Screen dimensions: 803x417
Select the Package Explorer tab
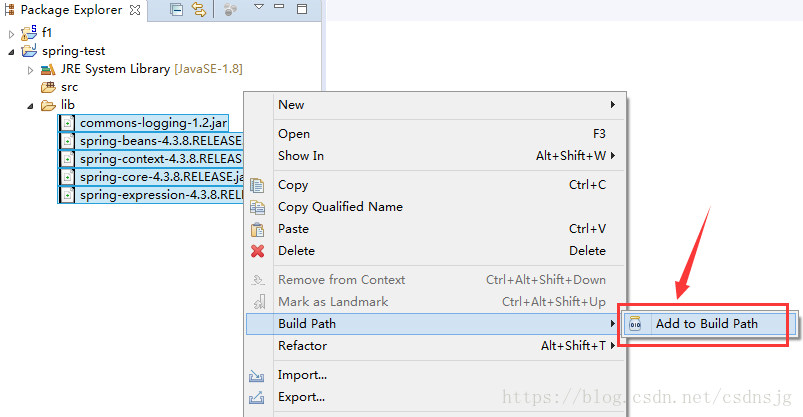(x=71, y=10)
